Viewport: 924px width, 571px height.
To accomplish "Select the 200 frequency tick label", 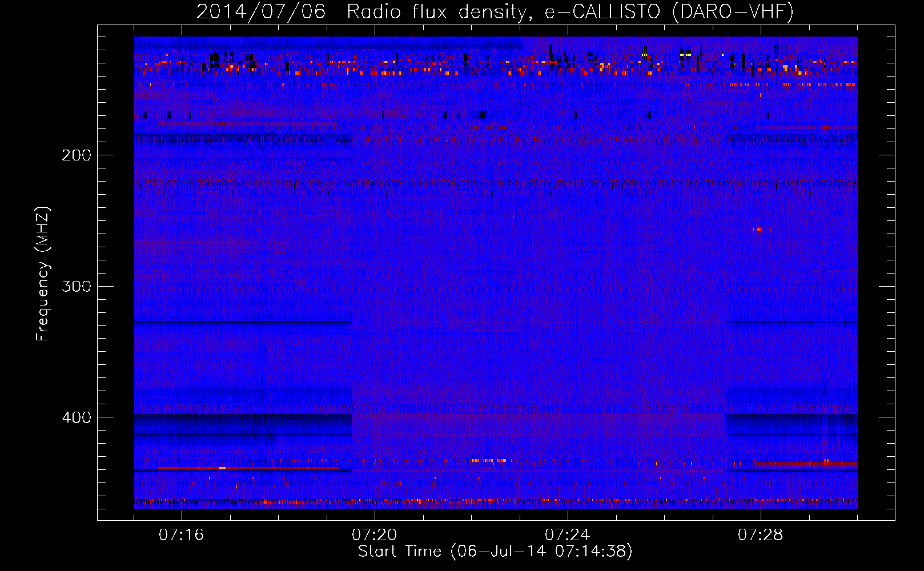I will pos(77,155).
